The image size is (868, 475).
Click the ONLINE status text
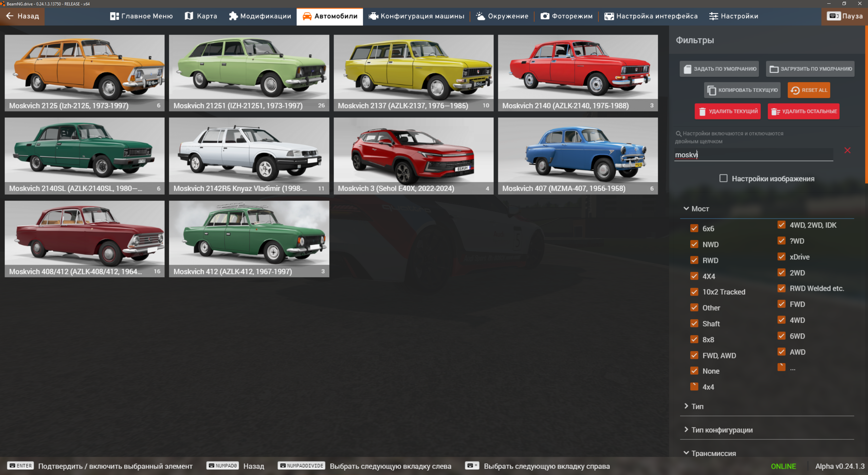(783, 466)
